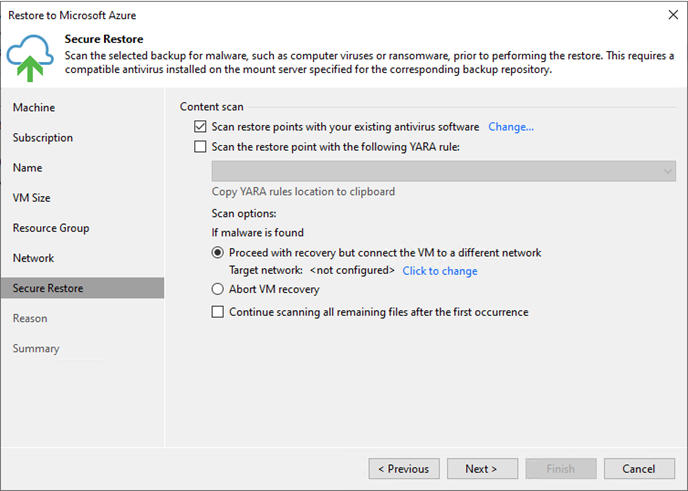The height and width of the screenshot is (491, 688).
Task: Click the 'Scan options:' label
Action: click(244, 214)
